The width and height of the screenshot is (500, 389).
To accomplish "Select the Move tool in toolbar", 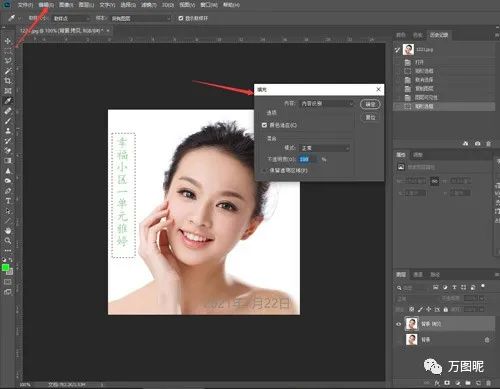I will tap(8, 41).
